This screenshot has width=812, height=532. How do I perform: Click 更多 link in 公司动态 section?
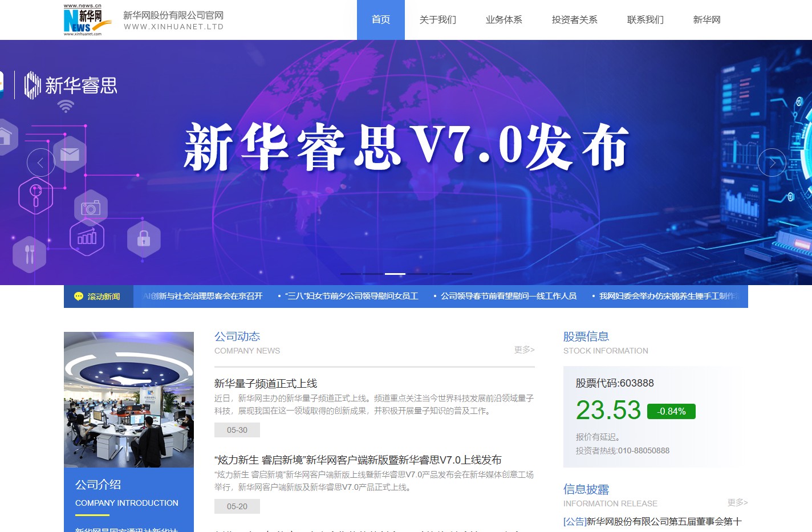tap(524, 350)
